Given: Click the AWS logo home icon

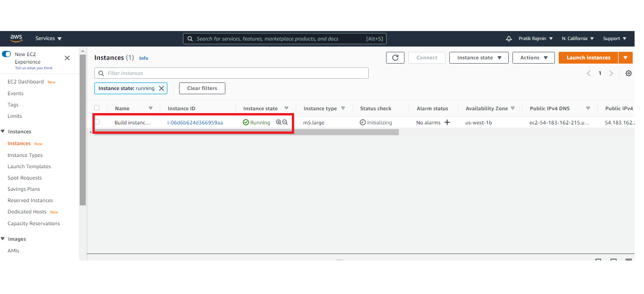Looking at the screenshot, I should click(17, 38).
